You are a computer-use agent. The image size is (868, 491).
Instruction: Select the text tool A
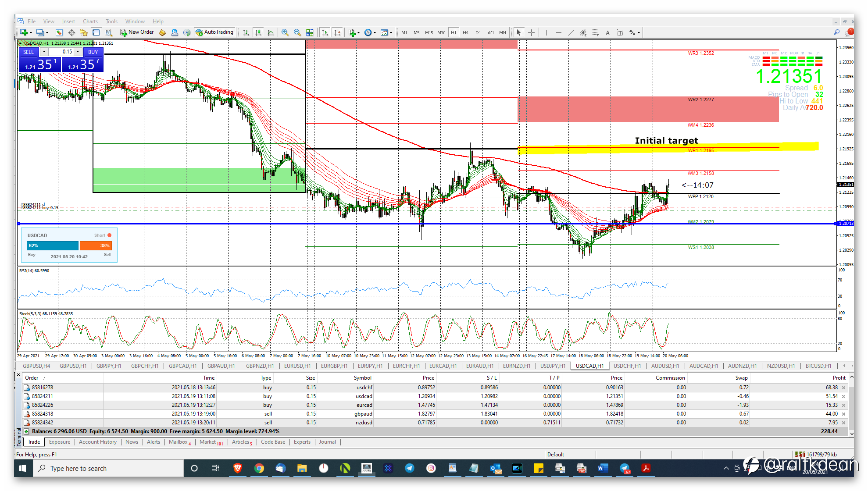point(607,32)
